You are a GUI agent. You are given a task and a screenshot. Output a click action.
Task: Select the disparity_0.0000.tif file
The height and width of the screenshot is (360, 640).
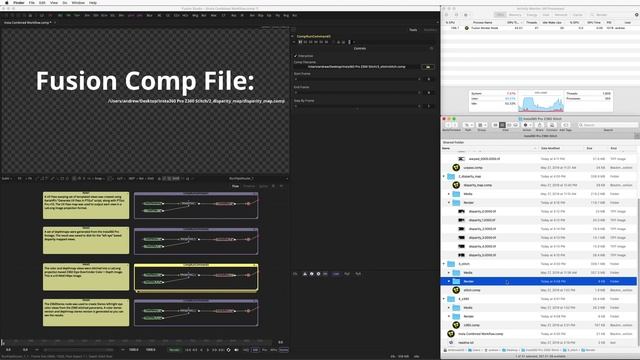point(482,211)
